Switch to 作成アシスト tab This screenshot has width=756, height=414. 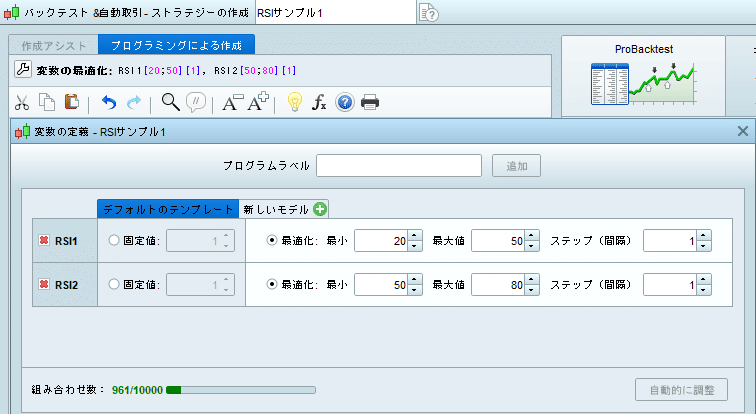[x=54, y=46]
